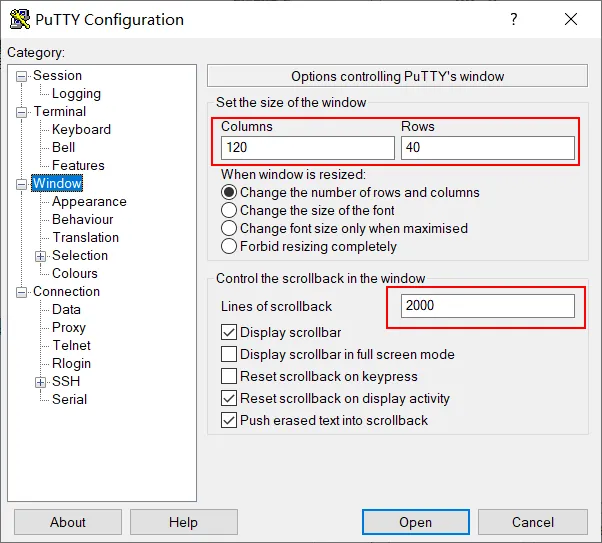
Task: Click the title bar help question mark
Action: pyautogui.click(x=513, y=19)
